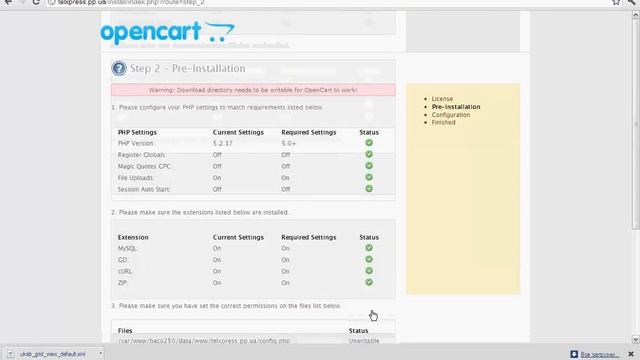The image size is (640, 360).
Task: Click the browser address bar
Action: click(327, 2)
